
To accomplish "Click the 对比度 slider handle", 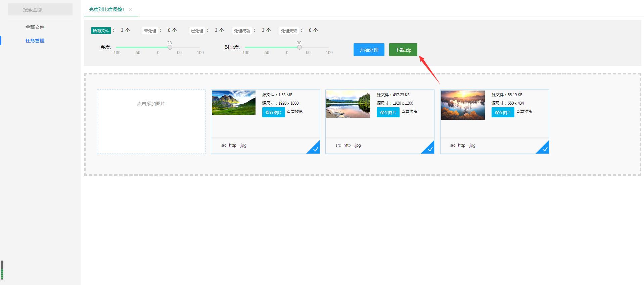I will pos(300,47).
